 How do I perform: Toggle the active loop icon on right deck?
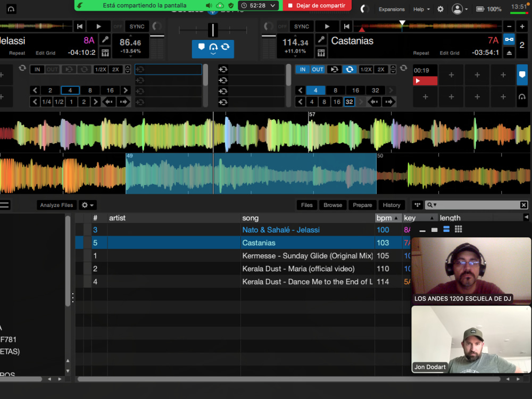click(350, 70)
